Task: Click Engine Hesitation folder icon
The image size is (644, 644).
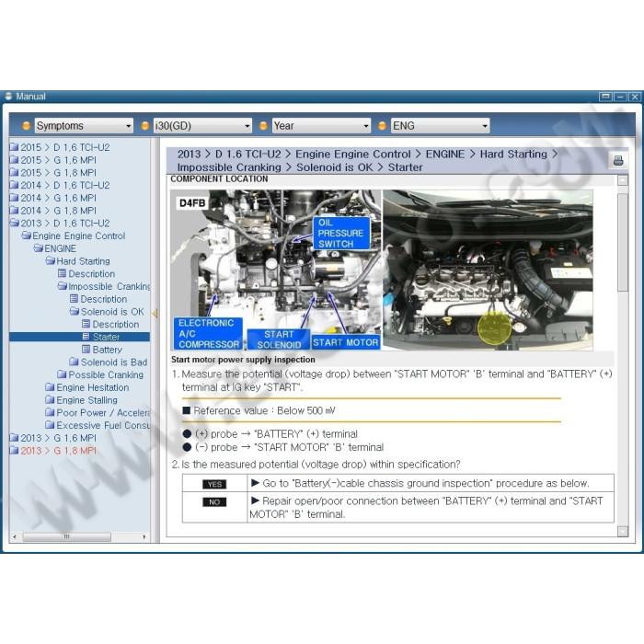Action: [x=50, y=387]
